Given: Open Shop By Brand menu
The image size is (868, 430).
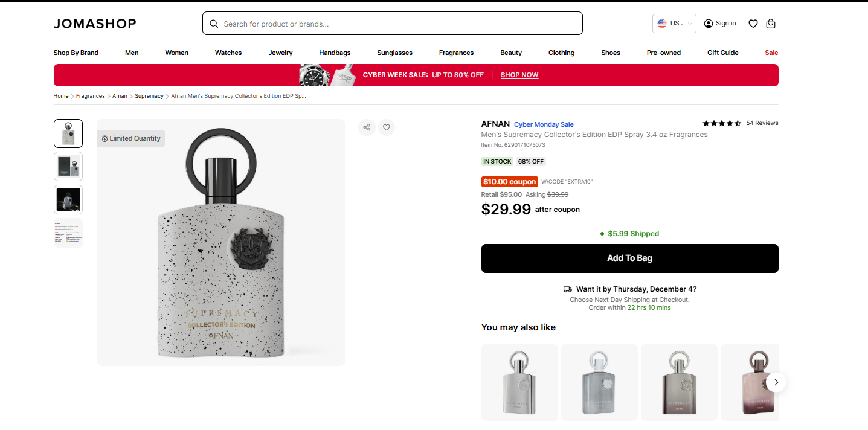Looking at the screenshot, I should 76,53.
